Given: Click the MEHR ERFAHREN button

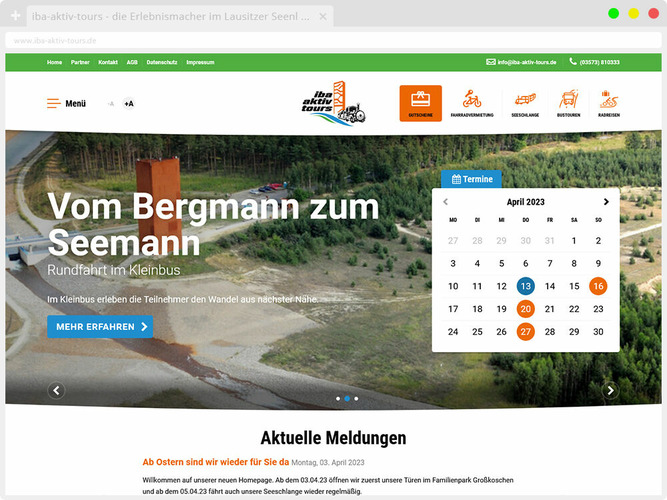Looking at the screenshot, I should (100, 326).
